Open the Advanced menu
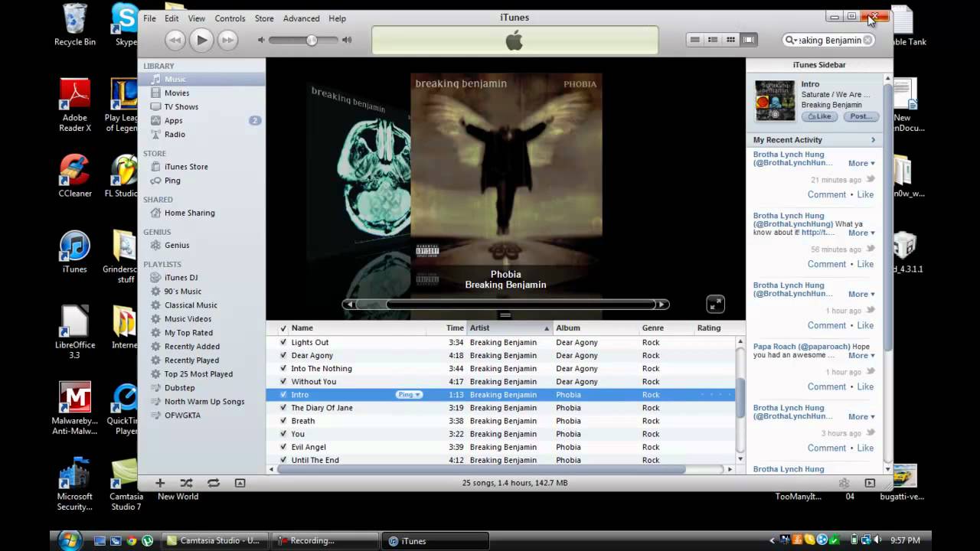 (302, 18)
